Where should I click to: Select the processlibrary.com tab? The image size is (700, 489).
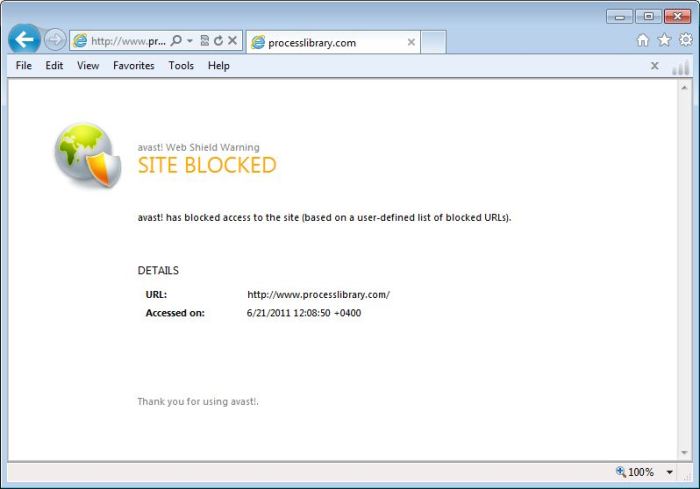(325, 42)
